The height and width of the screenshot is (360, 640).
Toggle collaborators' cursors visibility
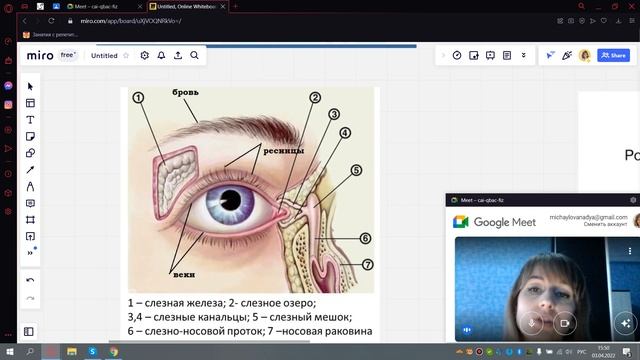(550, 55)
